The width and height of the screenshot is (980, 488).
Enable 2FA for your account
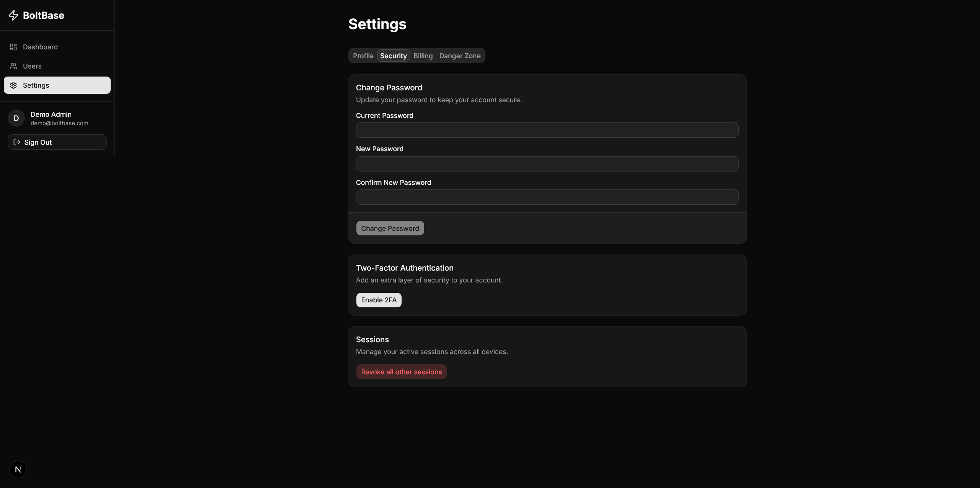click(378, 300)
